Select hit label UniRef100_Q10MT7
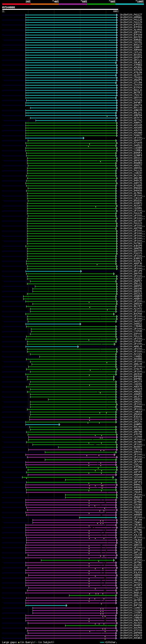This screenshot has height=644, width=146. pos(131,75)
